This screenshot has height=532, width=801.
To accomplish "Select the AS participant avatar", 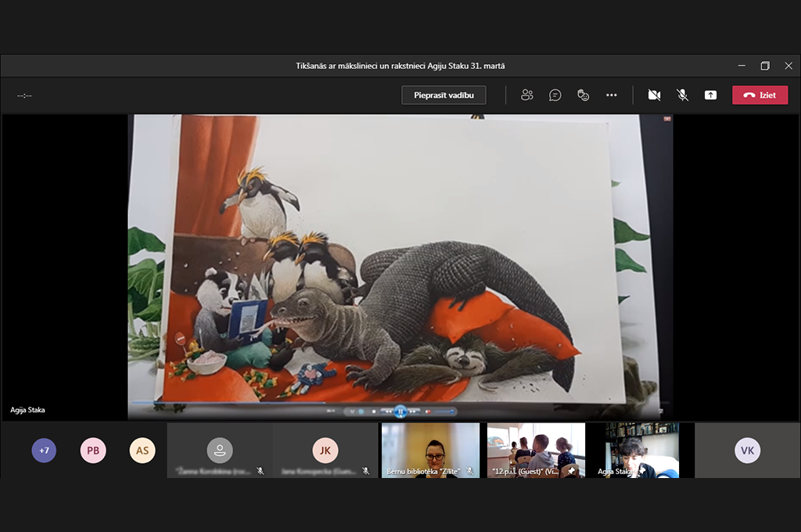I will point(142,450).
